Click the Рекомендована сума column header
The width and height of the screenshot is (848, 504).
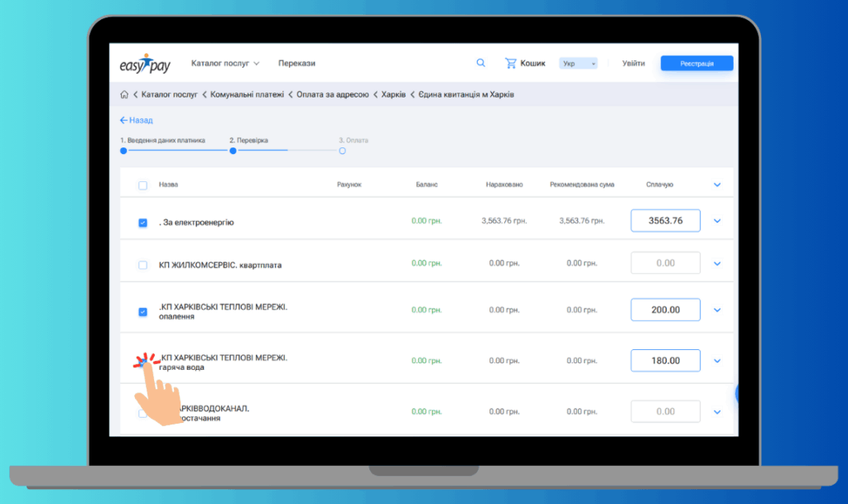(x=582, y=185)
